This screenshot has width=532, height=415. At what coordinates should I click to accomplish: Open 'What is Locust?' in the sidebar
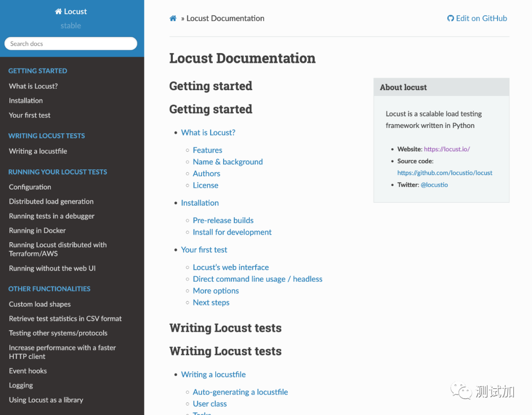(x=33, y=86)
